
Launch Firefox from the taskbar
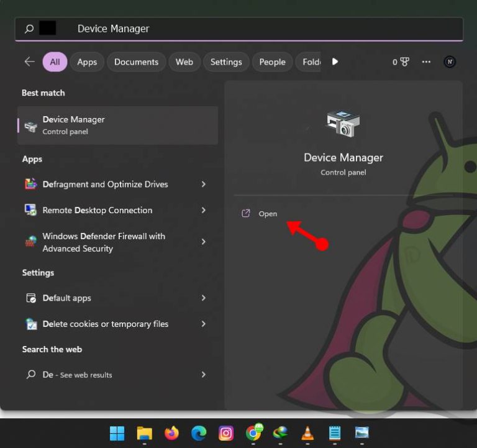[171, 433]
